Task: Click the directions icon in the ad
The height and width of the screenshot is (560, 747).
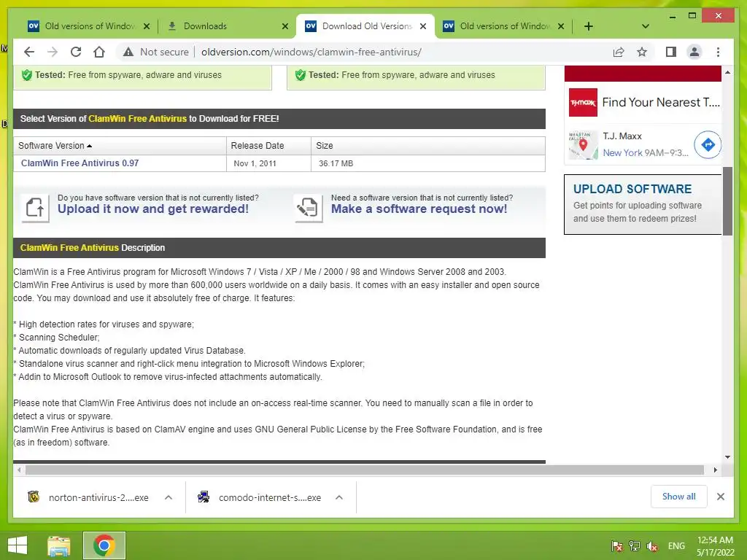Action: pos(708,145)
